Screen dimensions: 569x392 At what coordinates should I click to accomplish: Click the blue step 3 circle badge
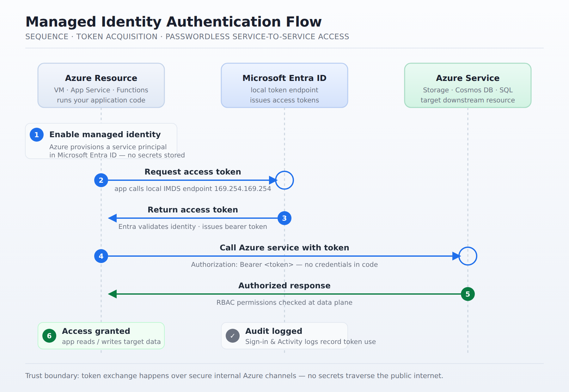(284, 218)
